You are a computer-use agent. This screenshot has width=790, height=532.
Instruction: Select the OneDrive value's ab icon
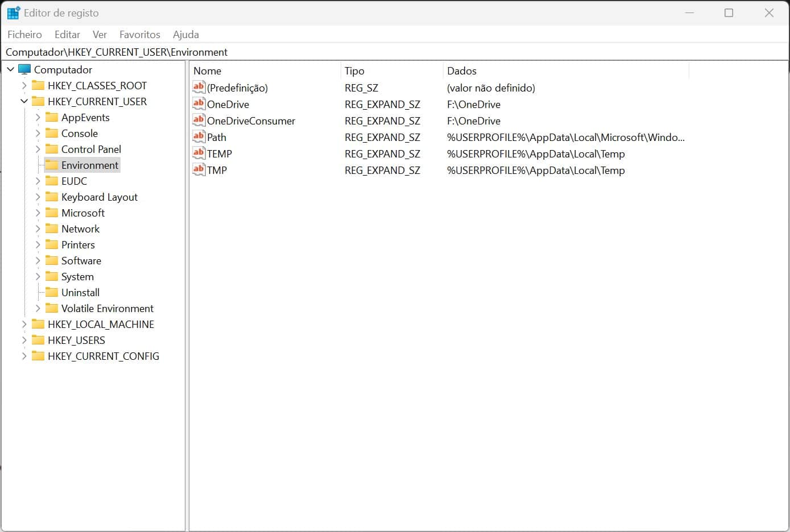pos(198,104)
